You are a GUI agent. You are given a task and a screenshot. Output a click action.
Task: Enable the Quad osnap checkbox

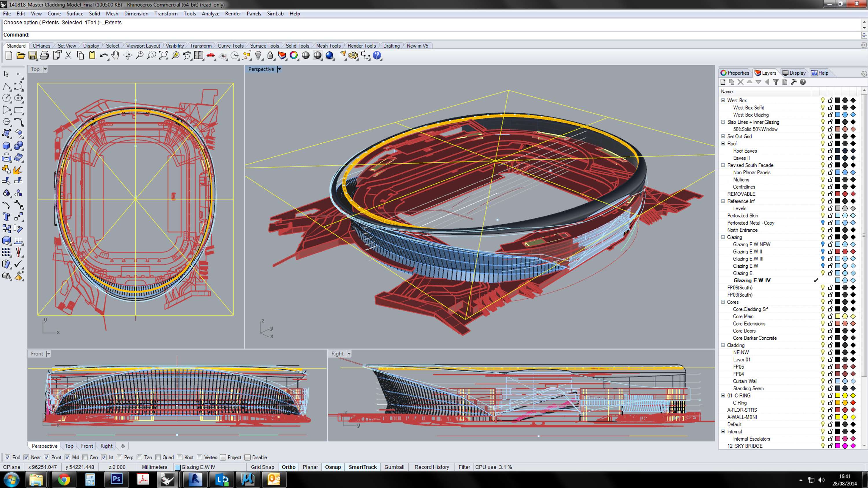(158, 457)
